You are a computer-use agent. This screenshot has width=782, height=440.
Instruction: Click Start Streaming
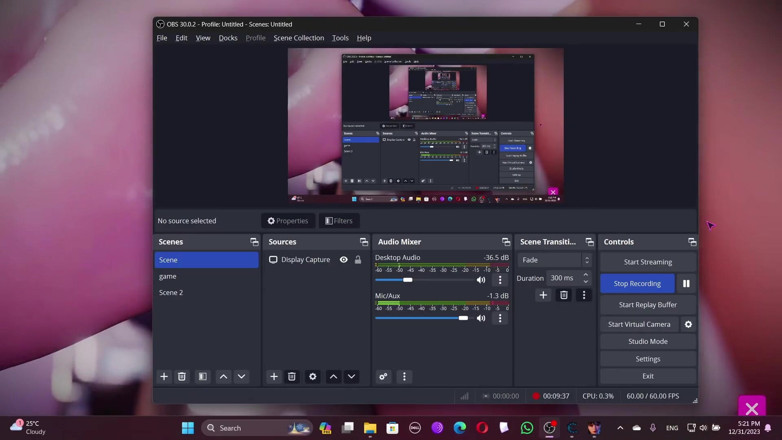pos(648,262)
